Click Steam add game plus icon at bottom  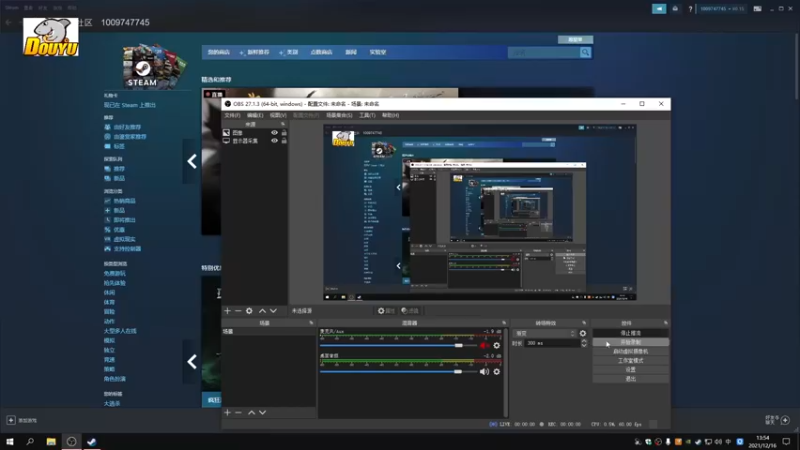[11, 420]
